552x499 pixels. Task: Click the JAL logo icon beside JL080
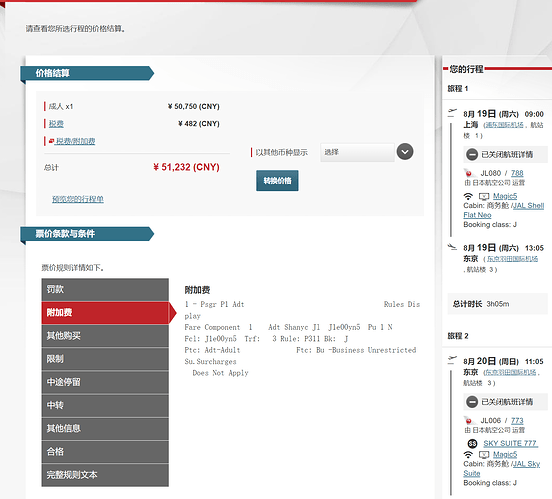pyautogui.click(x=469, y=173)
